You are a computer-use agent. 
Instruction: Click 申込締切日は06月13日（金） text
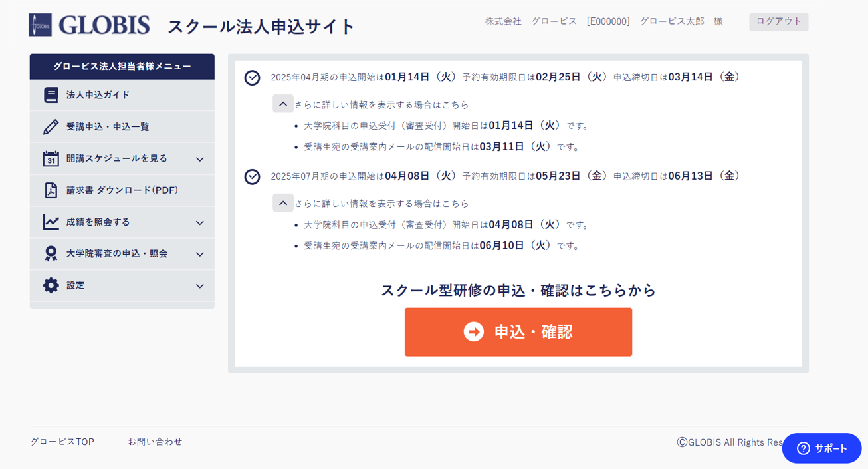point(677,176)
